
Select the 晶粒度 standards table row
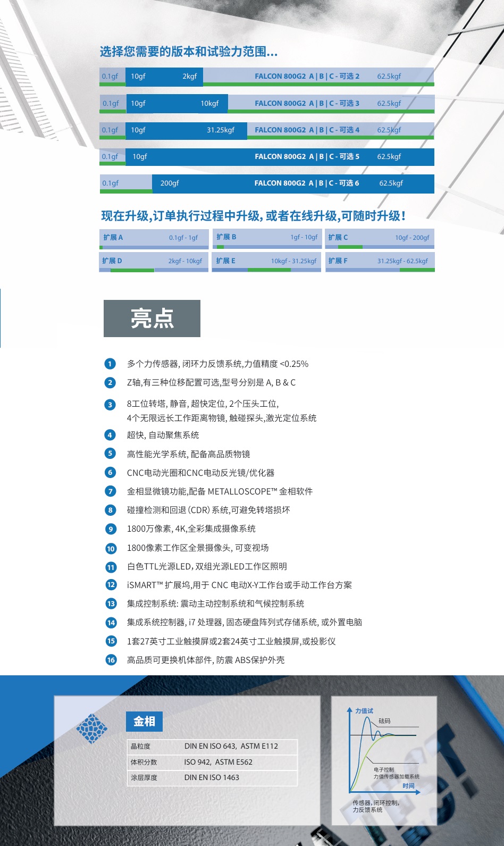click(x=212, y=746)
